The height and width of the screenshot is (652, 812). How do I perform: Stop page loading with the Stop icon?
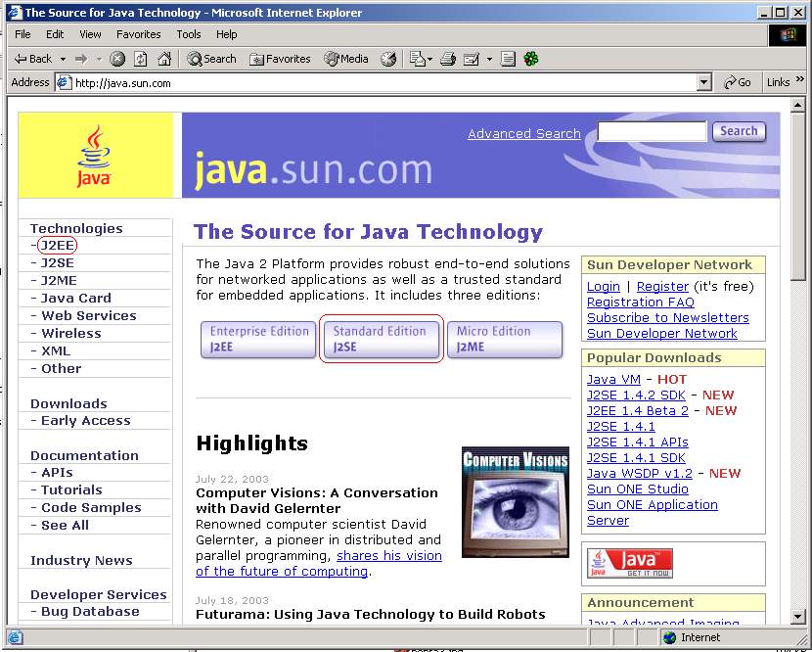point(117,59)
